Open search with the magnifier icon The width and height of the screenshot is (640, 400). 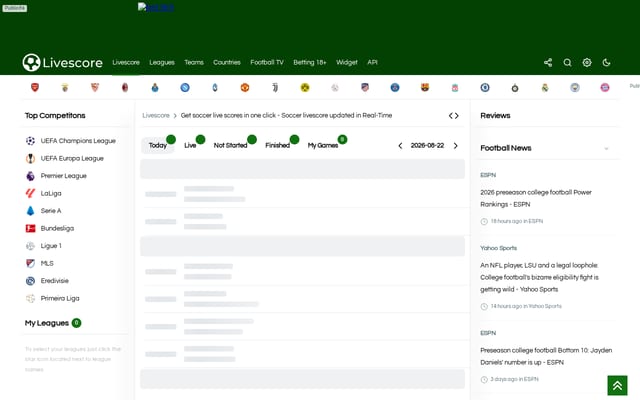pos(567,62)
